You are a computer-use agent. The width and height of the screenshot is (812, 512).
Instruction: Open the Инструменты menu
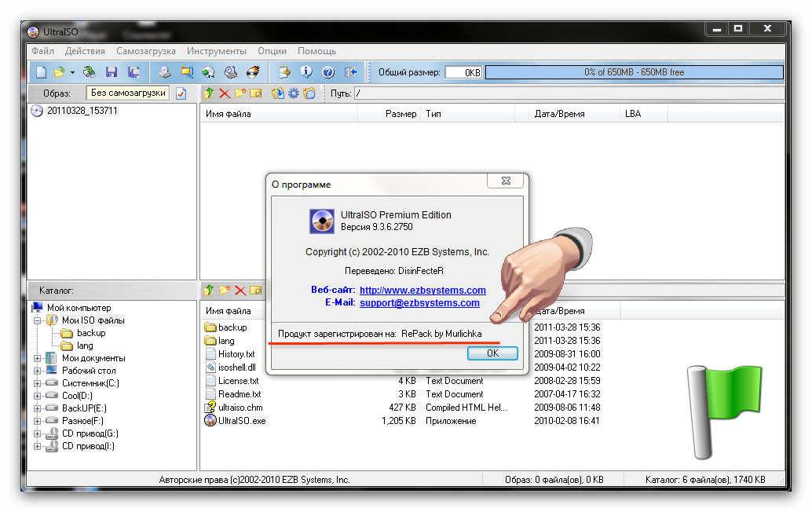(216, 51)
